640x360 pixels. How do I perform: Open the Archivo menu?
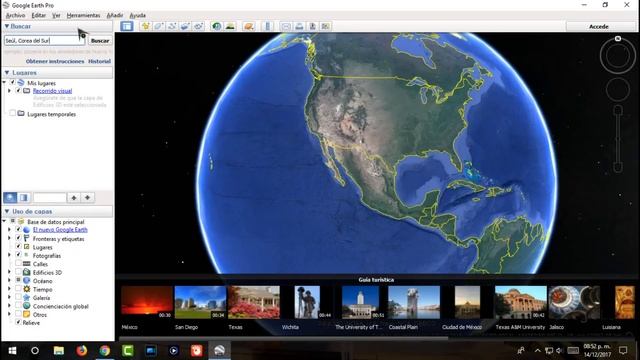[x=16, y=15]
